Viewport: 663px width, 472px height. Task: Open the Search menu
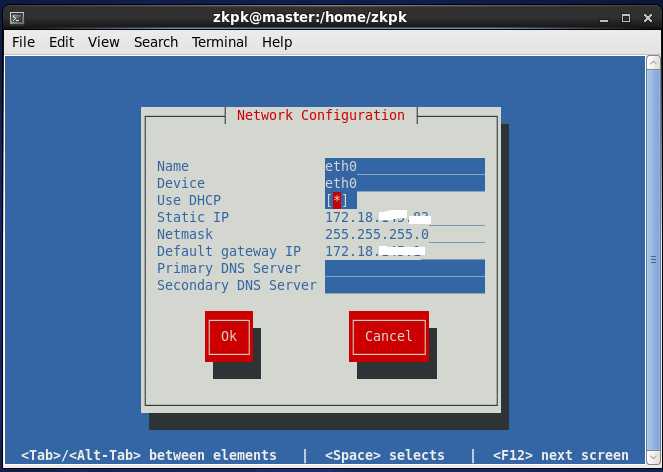point(156,42)
